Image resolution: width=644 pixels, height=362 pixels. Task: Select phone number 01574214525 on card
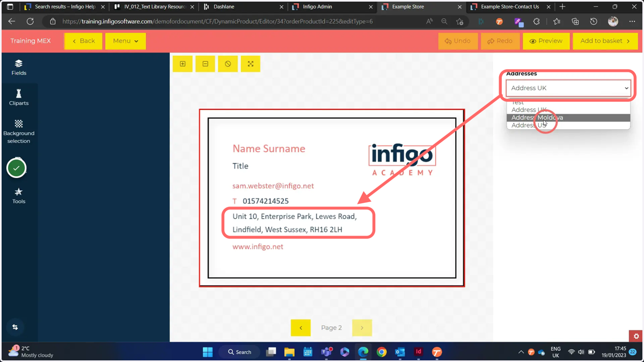[266, 201]
